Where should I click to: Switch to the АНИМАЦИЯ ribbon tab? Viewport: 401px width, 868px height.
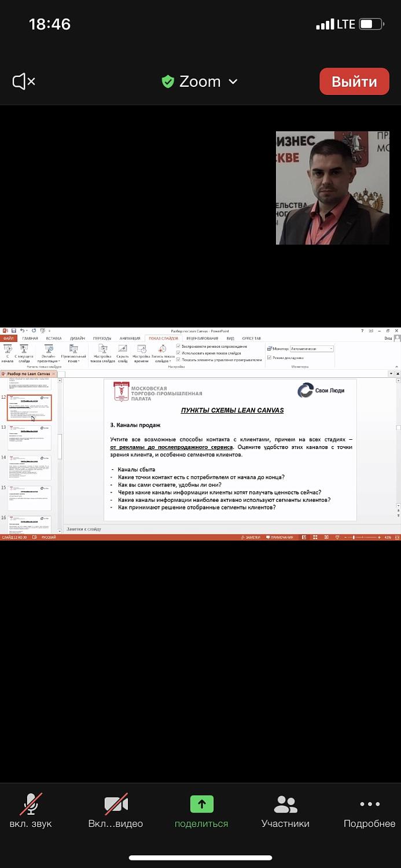(130, 339)
